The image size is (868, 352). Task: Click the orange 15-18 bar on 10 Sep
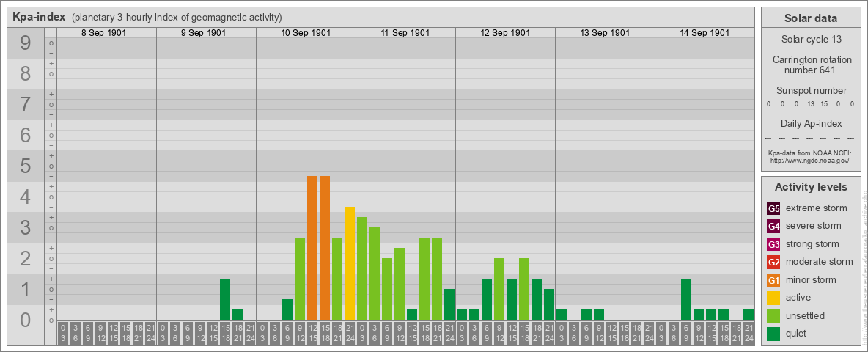[x=325, y=249]
